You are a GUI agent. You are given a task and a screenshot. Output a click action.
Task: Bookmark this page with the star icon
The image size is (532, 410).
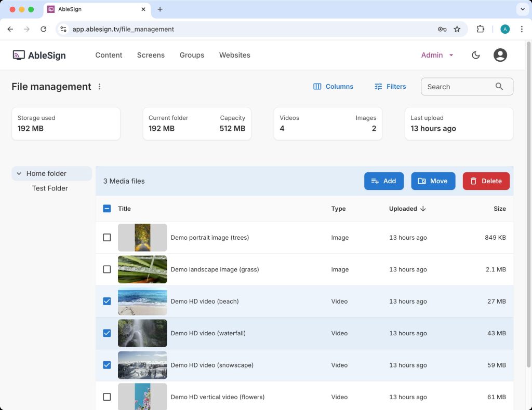(457, 29)
